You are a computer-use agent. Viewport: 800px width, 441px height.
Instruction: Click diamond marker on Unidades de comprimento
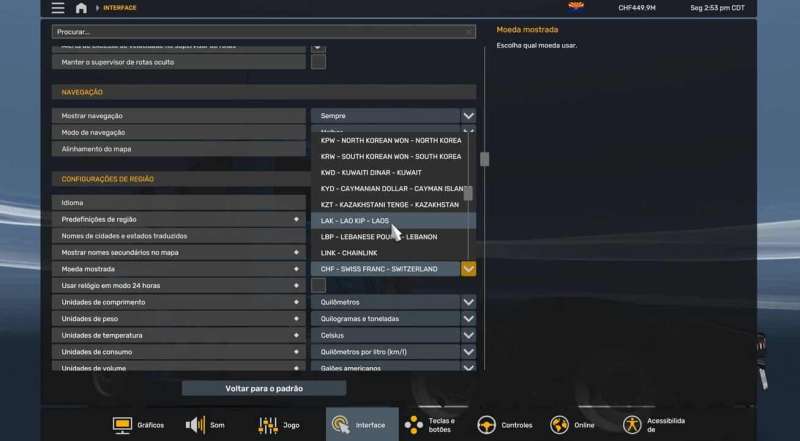(x=296, y=302)
